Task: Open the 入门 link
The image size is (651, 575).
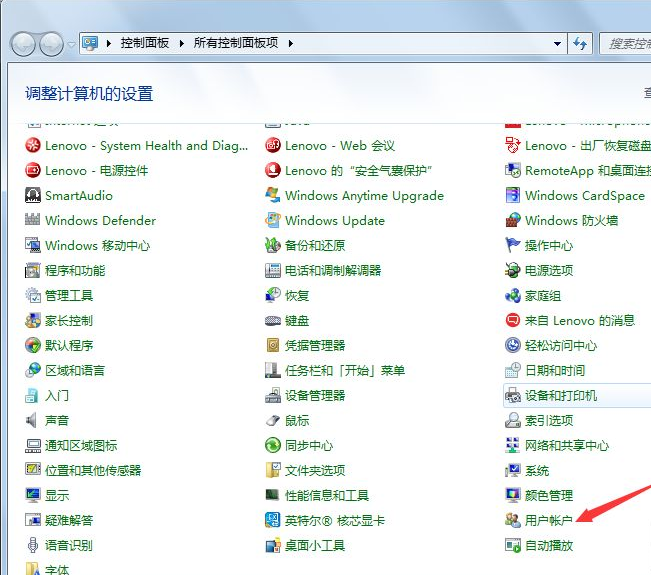Action: [x=57, y=396]
